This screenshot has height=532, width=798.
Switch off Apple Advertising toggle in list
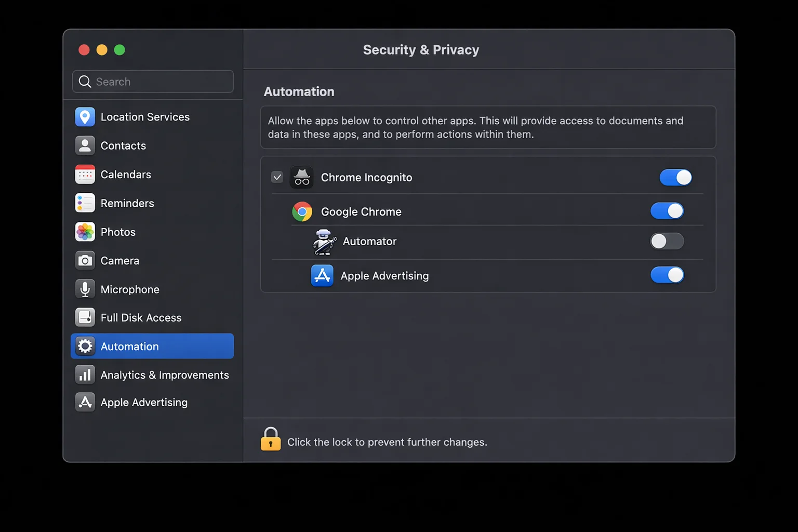tap(667, 275)
